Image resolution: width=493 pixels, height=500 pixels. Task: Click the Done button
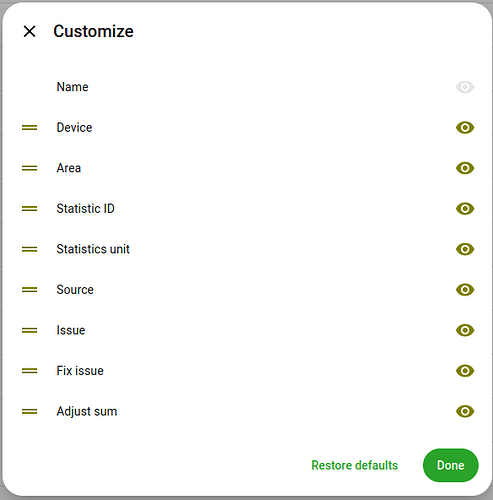451,465
